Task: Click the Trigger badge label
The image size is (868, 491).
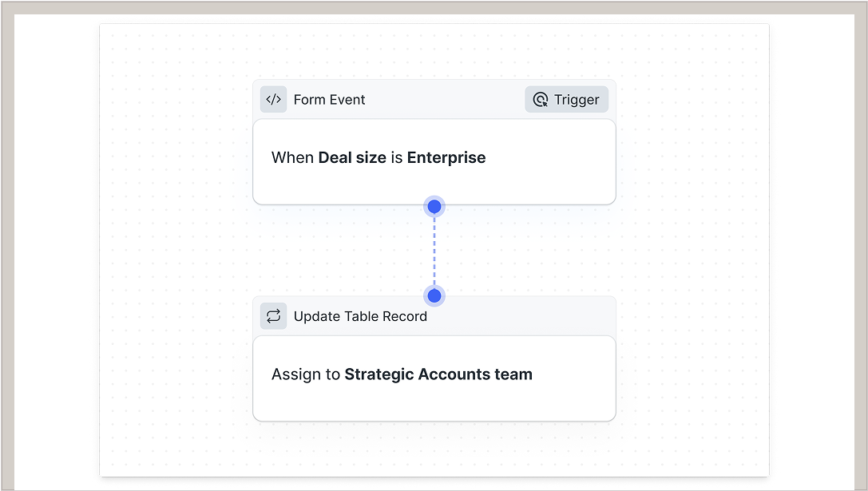Action: (577, 100)
